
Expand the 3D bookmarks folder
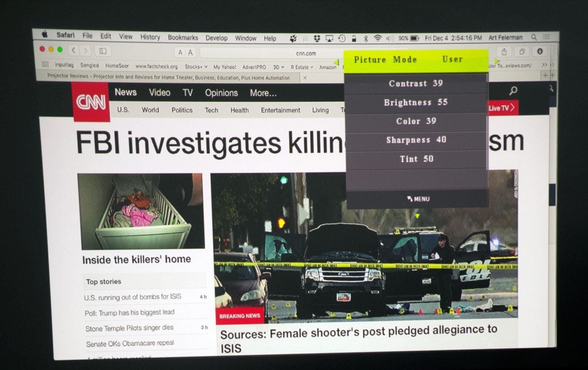(279, 67)
